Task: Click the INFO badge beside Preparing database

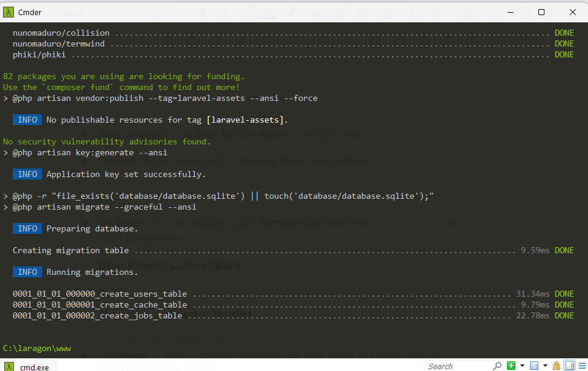Action: click(27, 229)
